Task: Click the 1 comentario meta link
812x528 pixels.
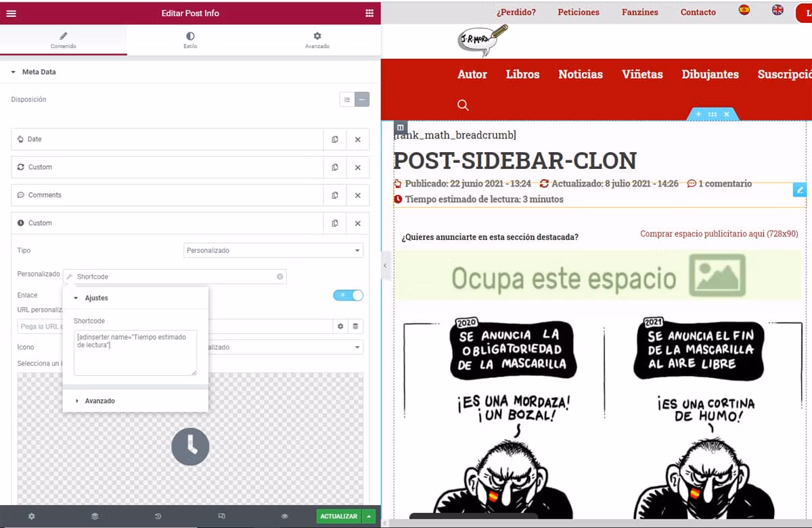Action: click(x=719, y=183)
